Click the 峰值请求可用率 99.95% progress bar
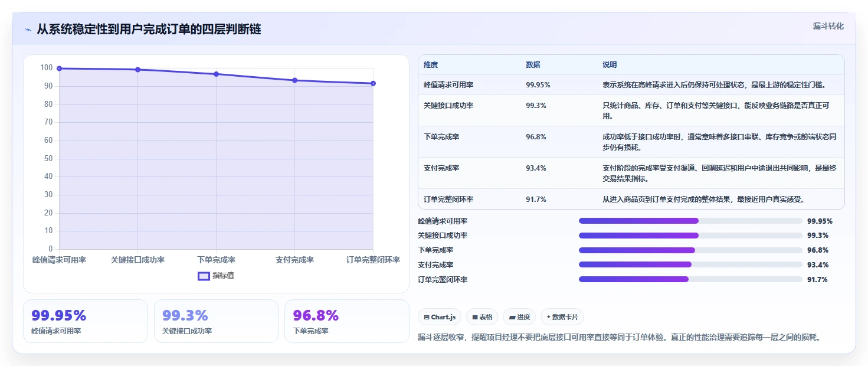 pos(690,221)
